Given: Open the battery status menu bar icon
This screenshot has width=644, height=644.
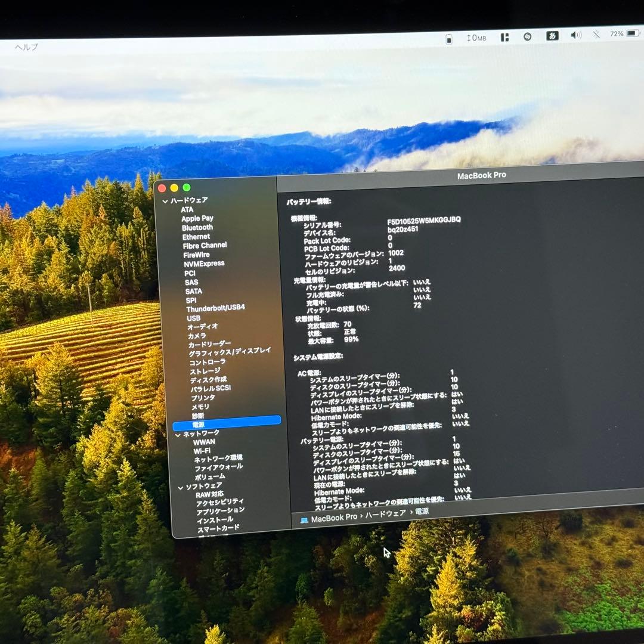Looking at the screenshot, I should click(x=449, y=39).
